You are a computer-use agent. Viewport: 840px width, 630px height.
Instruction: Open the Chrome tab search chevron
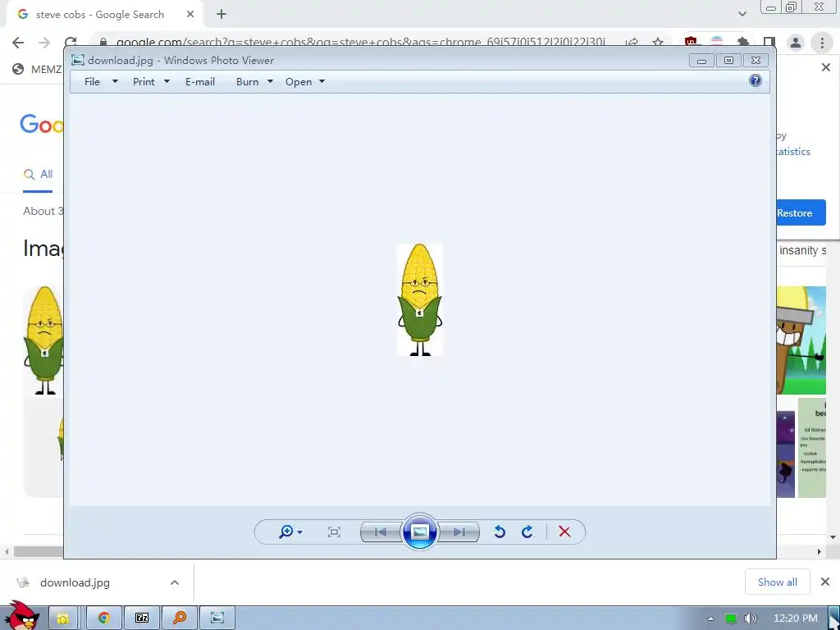[742, 15]
